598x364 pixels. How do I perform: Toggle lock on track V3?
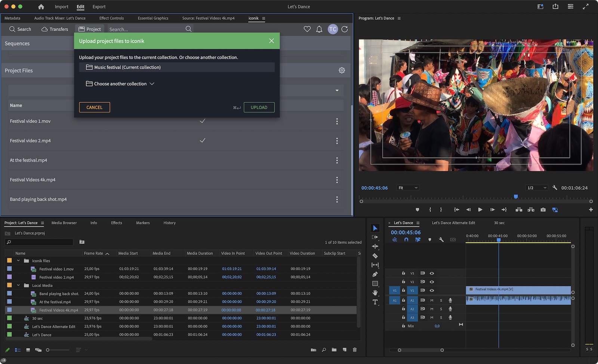[403, 273]
